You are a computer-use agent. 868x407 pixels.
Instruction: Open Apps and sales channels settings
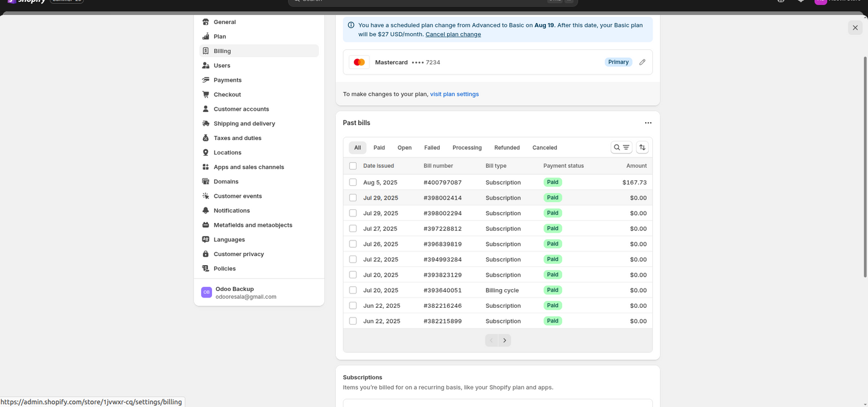click(249, 167)
